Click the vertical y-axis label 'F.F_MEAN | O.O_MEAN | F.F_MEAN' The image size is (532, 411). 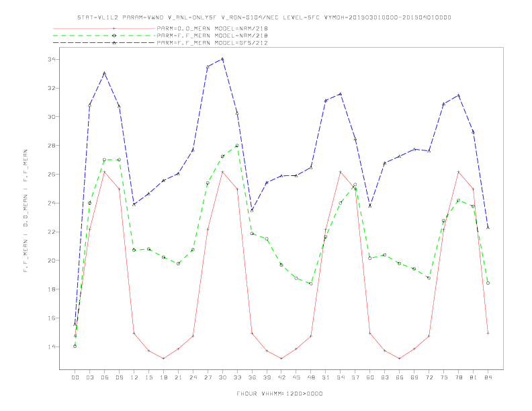[x=26, y=211]
